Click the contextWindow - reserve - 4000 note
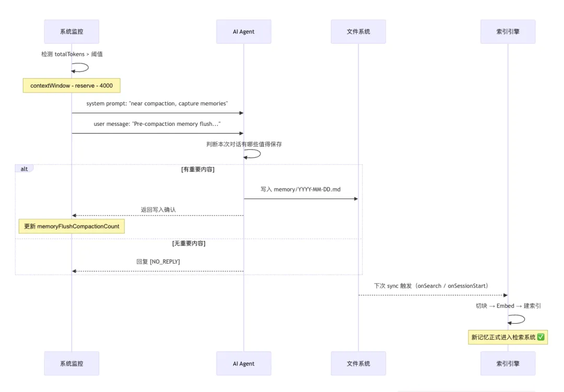564x392 pixels. tap(72, 86)
